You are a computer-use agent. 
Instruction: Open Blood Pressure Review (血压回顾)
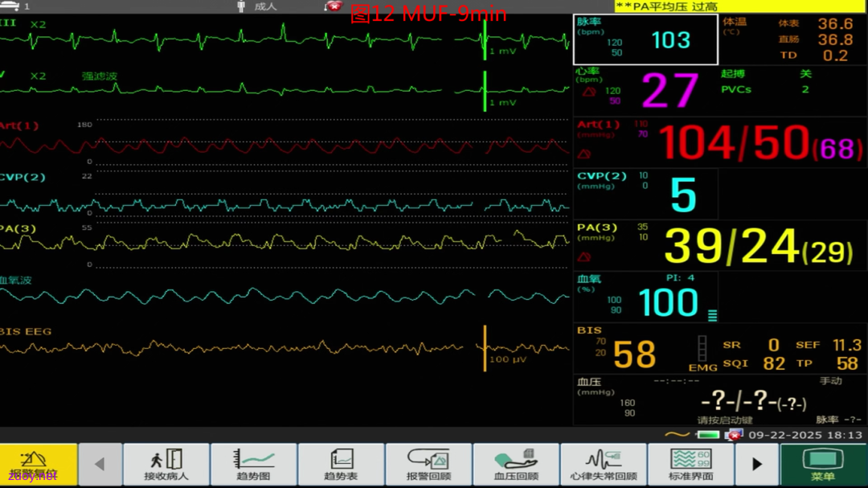(516, 464)
